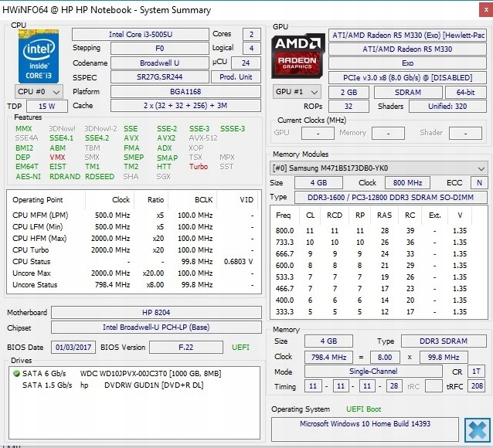
Task: Click the ECC value N field
Action: [x=479, y=182]
